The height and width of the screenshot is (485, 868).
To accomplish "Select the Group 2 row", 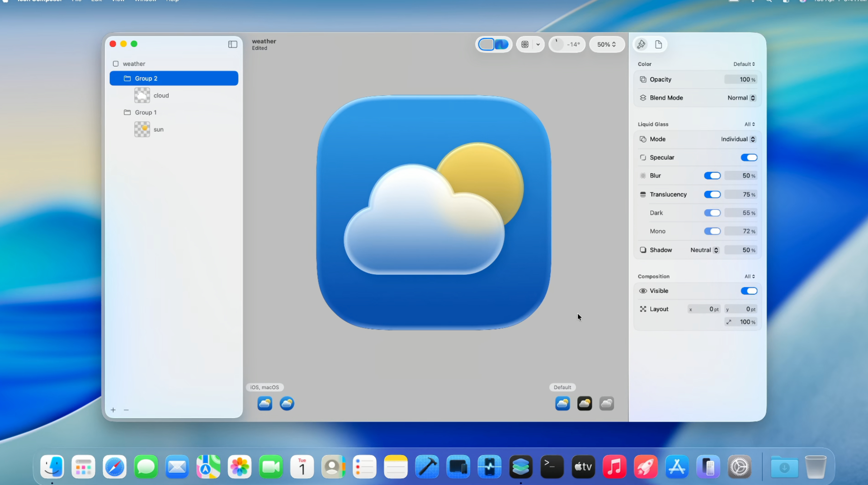I will click(174, 78).
